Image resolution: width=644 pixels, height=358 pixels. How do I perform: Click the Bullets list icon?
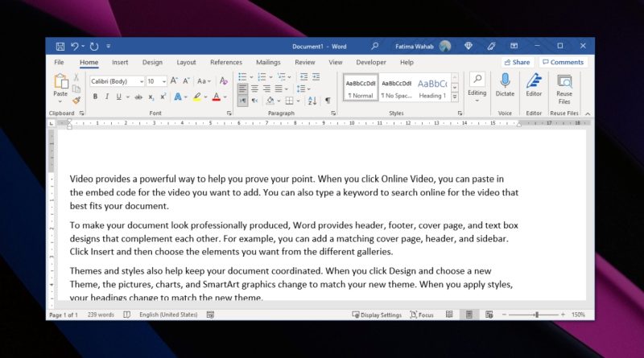243,76
